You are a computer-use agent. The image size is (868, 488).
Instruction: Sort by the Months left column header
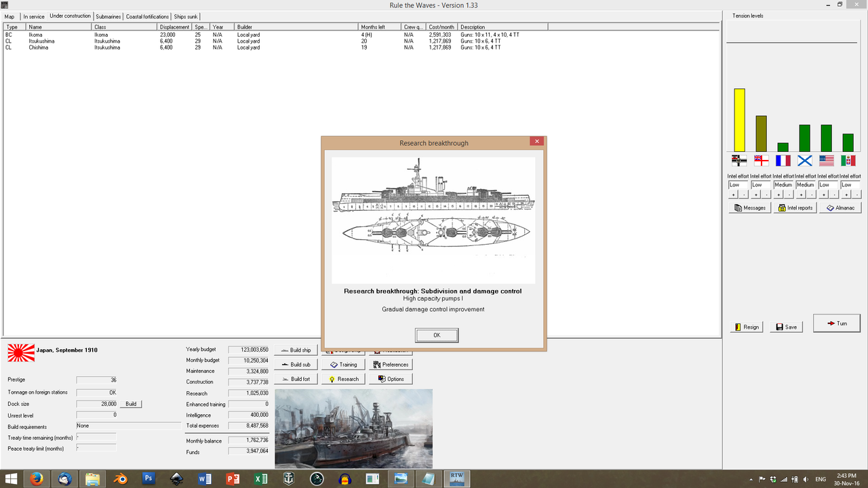click(x=380, y=27)
